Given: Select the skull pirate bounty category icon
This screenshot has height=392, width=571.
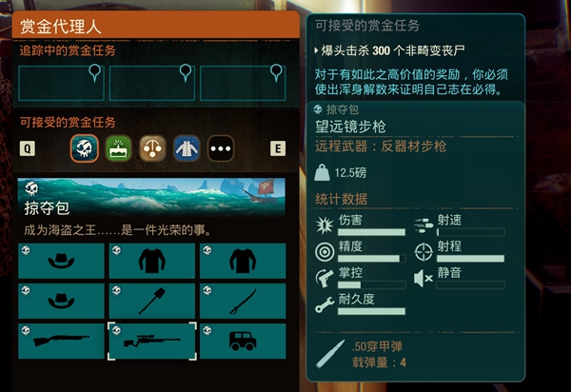Looking at the screenshot, I should click(84, 148).
